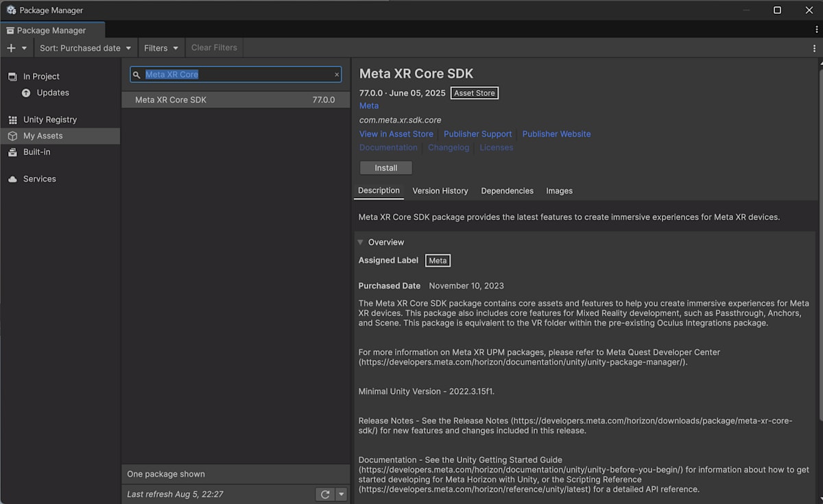Open the Updates sidebar entry

pyautogui.click(x=60, y=93)
